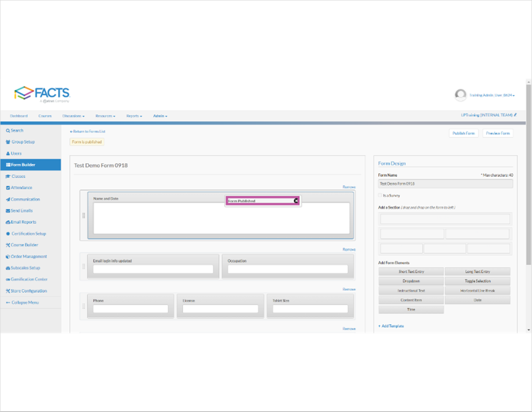The image size is (532, 412).
Task: Click the Course Builder tools icon
Action: [x=8, y=245]
